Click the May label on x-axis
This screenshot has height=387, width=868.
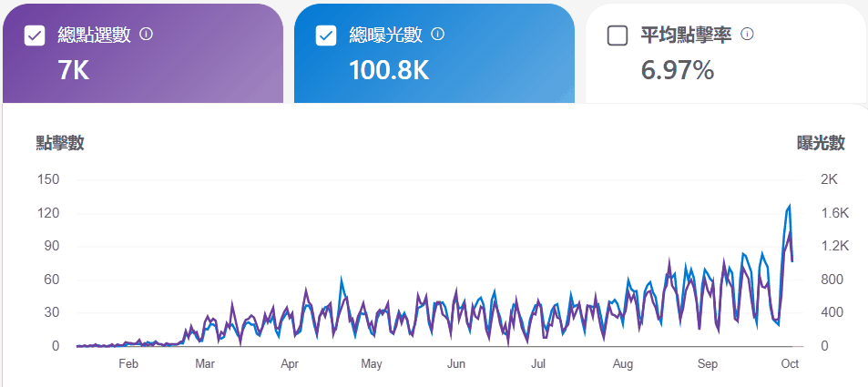click(x=371, y=363)
